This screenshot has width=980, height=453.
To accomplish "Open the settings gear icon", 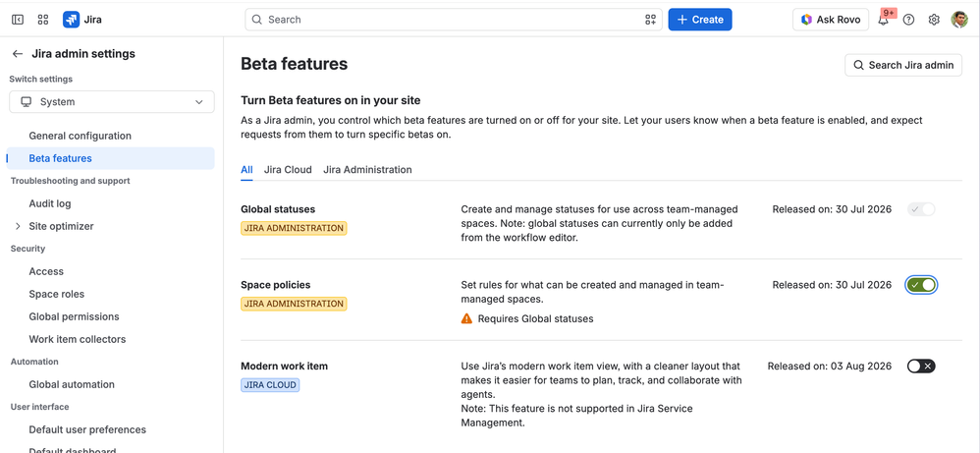I will (x=934, y=20).
